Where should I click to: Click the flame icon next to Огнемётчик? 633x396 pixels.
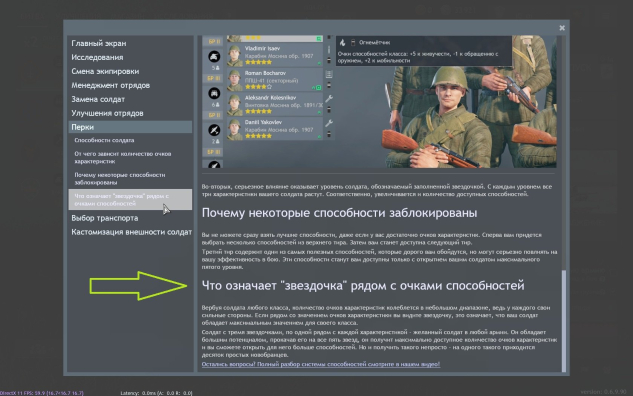pyautogui.click(x=342, y=42)
